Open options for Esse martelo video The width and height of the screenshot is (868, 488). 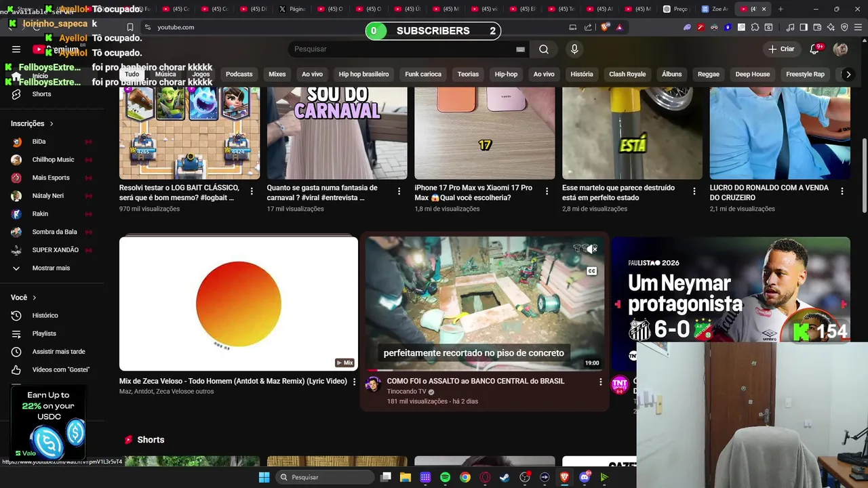point(694,192)
